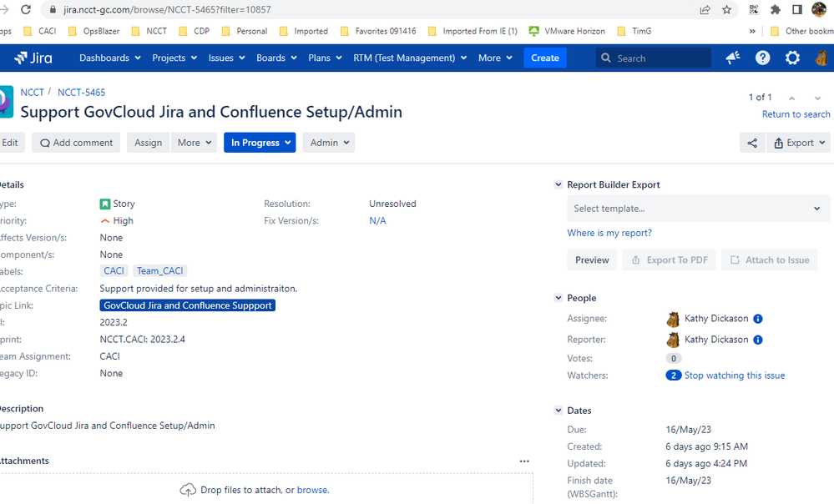Open the navbar More dropdown
834x504 pixels.
pos(495,58)
